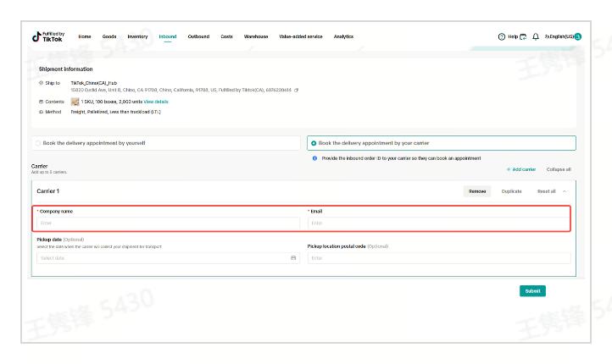Remove Carrier 1

[x=477, y=191]
